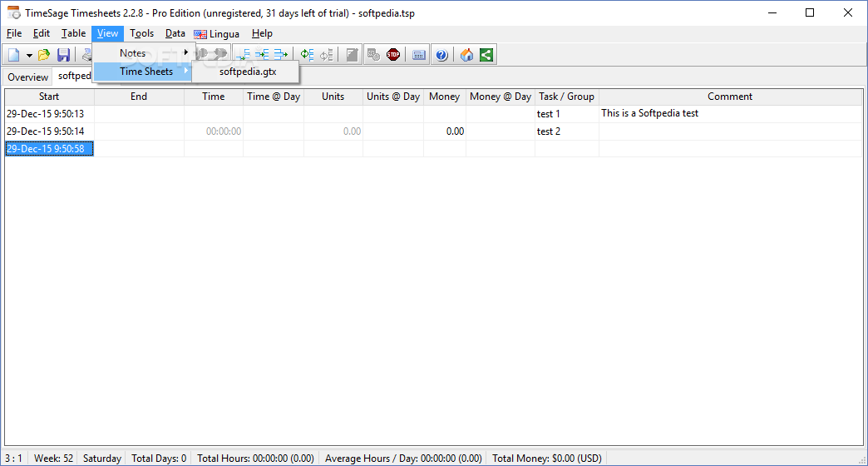Click the gray gears settings icon
This screenshot has width=868, height=466.
[373, 55]
